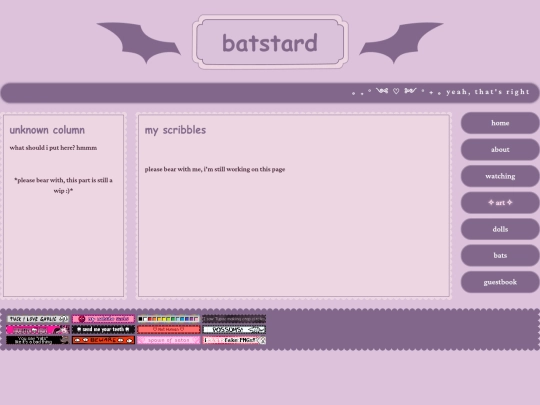
Task: Select the art navigation button
Action: [500, 202]
